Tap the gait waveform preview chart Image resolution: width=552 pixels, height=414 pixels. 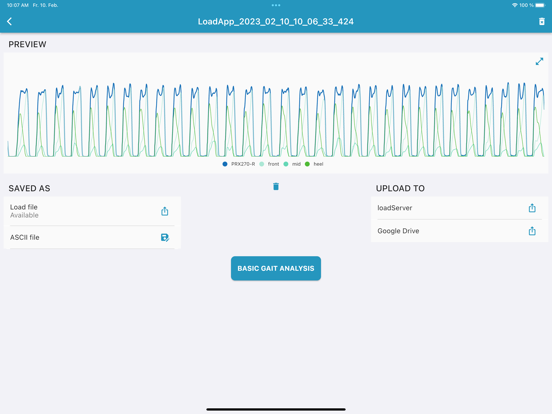[x=276, y=120]
